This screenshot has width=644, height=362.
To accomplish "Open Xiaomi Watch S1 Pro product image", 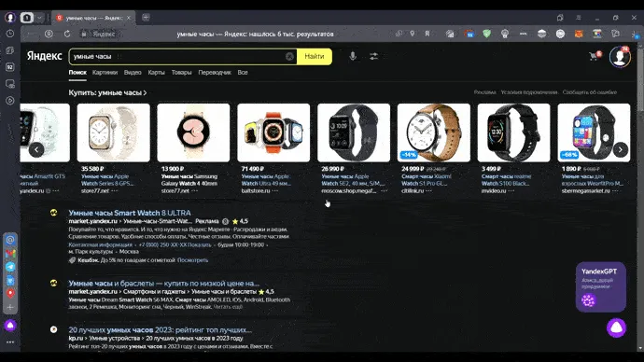I will (x=434, y=132).
